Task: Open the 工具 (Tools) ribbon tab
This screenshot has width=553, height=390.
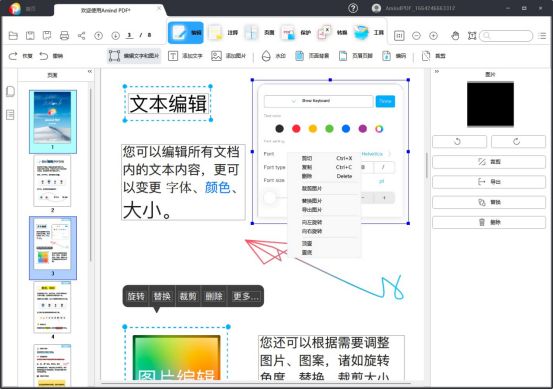Action: coord(369,32)
